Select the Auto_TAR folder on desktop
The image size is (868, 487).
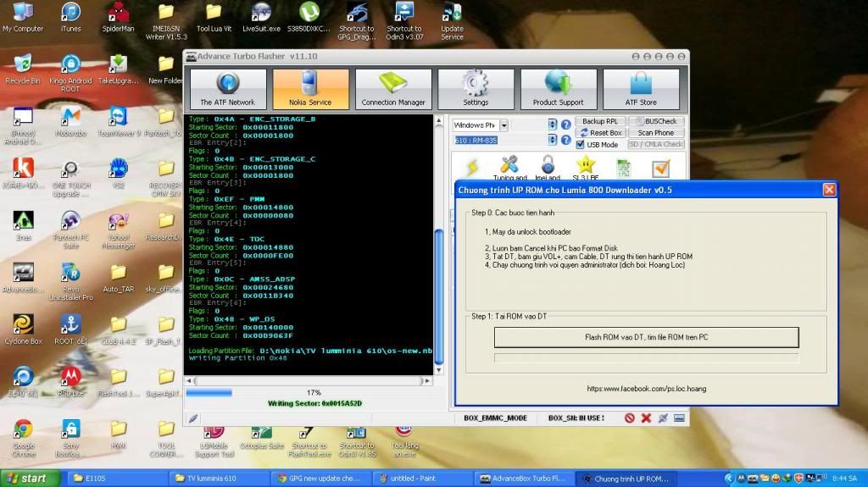pyautogui.click(x=118, y=279)
